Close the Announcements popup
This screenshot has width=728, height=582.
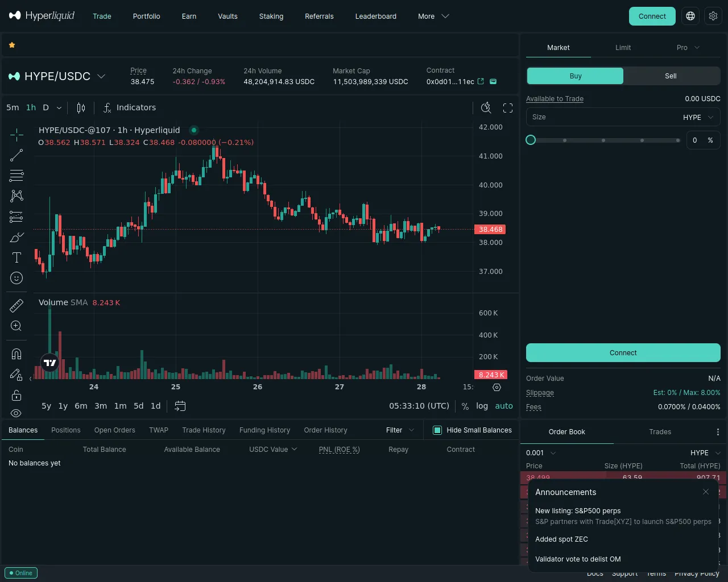point(706,492)
